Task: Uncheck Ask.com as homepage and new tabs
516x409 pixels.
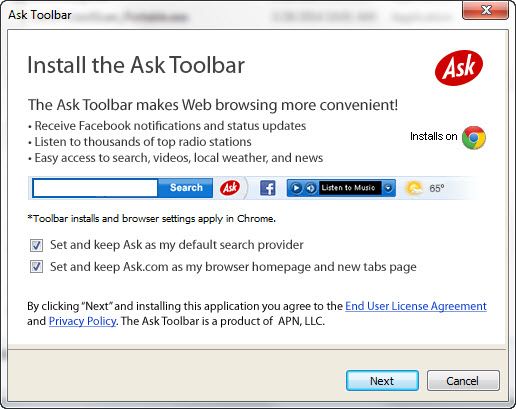Action: 36,267
